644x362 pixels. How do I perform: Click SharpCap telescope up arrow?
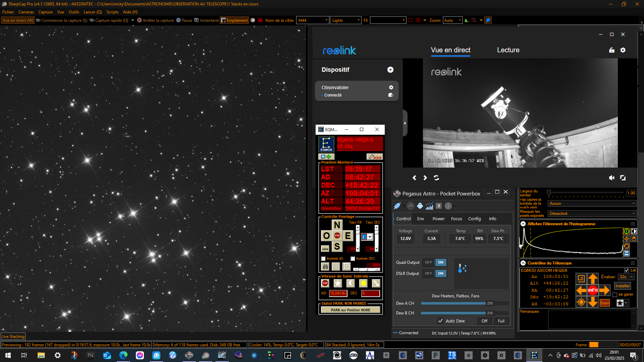click(593, 279)
